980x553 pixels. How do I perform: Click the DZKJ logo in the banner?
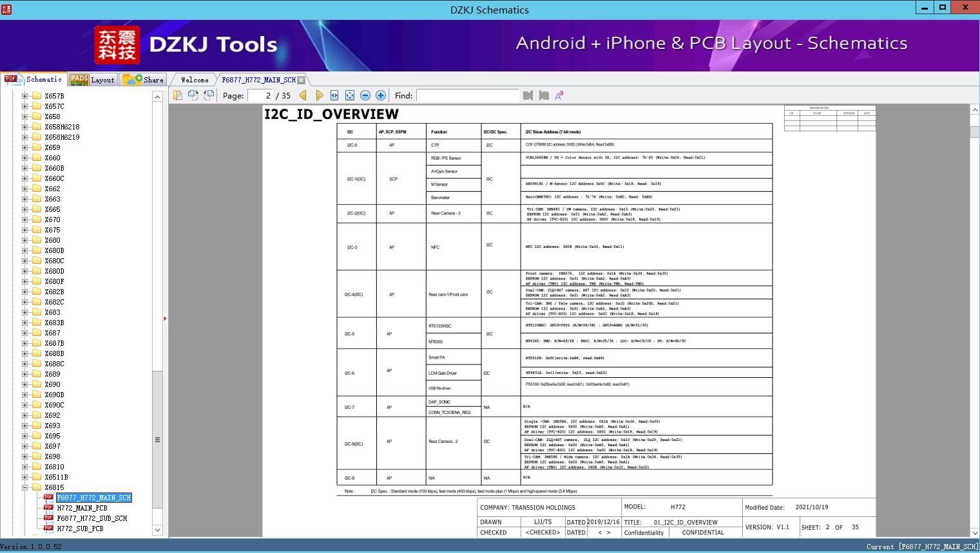click(117, 44)
